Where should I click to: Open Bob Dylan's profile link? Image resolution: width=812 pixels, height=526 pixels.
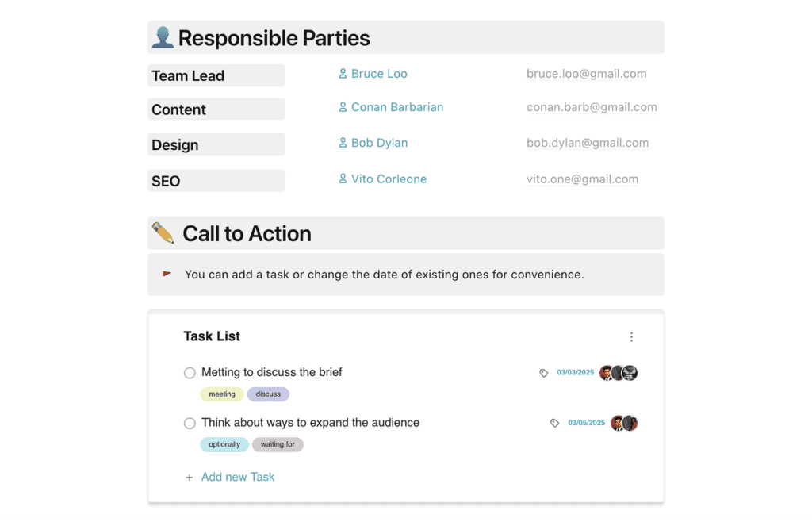coord(379,143)
